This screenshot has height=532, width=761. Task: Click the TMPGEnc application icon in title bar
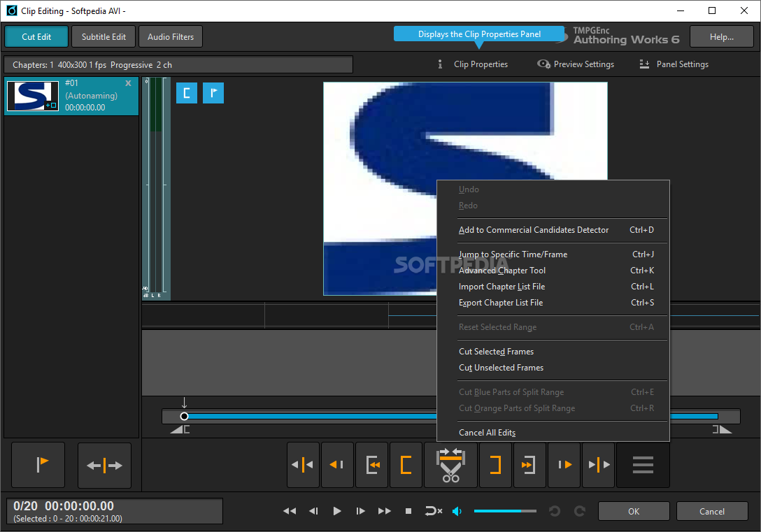[x=12, y=10]
